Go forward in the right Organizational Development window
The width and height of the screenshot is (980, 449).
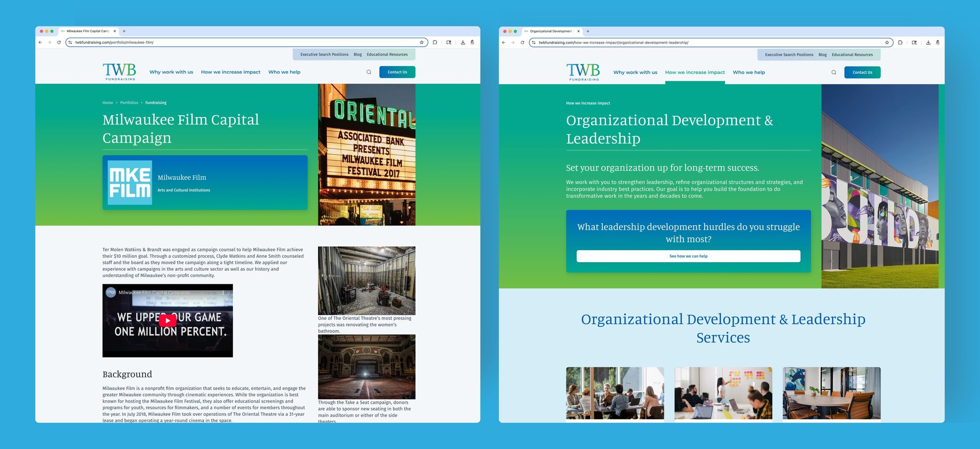[513, 43]
